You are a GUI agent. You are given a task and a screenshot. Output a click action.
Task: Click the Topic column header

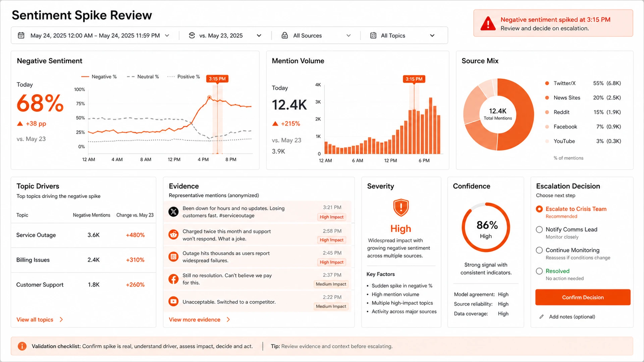click(22, 215)
